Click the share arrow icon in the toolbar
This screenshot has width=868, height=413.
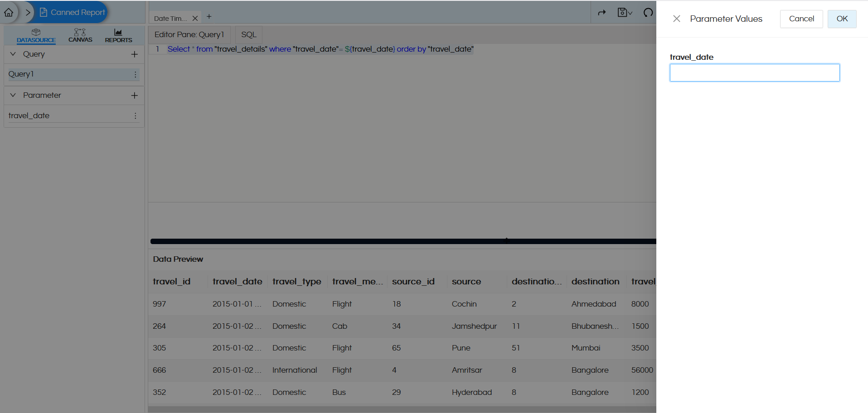click(602, 12)
